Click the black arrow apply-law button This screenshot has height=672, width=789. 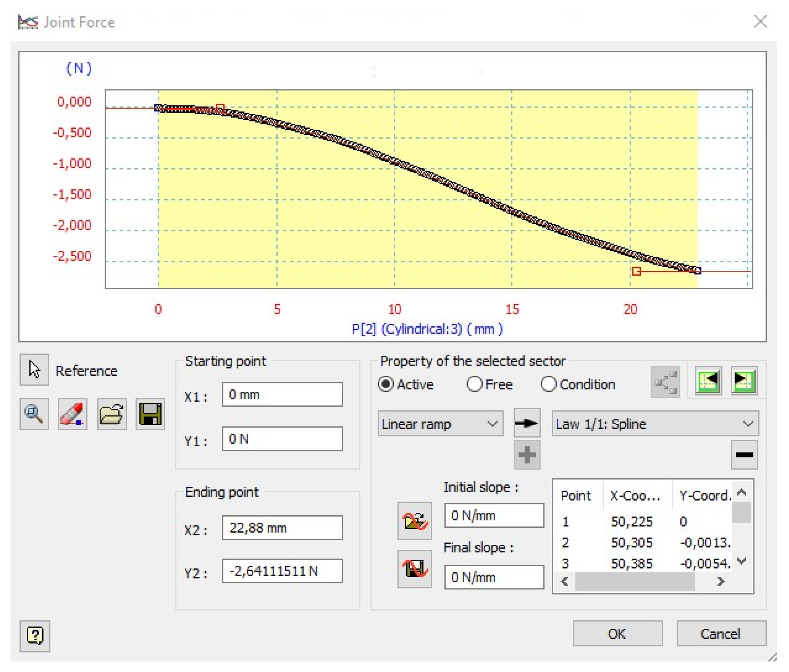(x=527, y=423)
